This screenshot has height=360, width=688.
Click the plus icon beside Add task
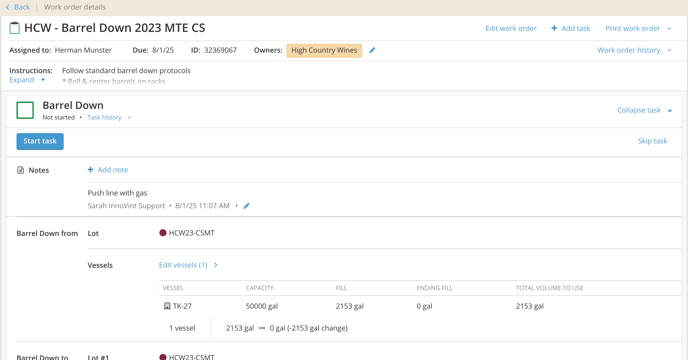click(x=554, y=28)
